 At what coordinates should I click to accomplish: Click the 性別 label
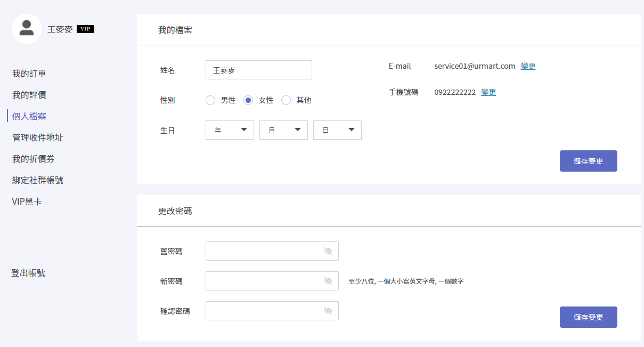click(168, 100)
